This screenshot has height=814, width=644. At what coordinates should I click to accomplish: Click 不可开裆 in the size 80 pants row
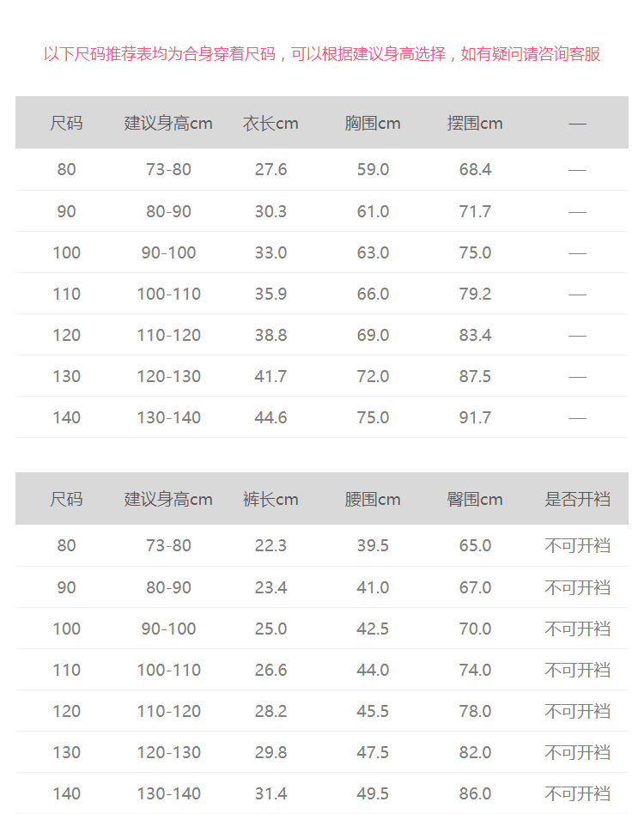point(577,546)
